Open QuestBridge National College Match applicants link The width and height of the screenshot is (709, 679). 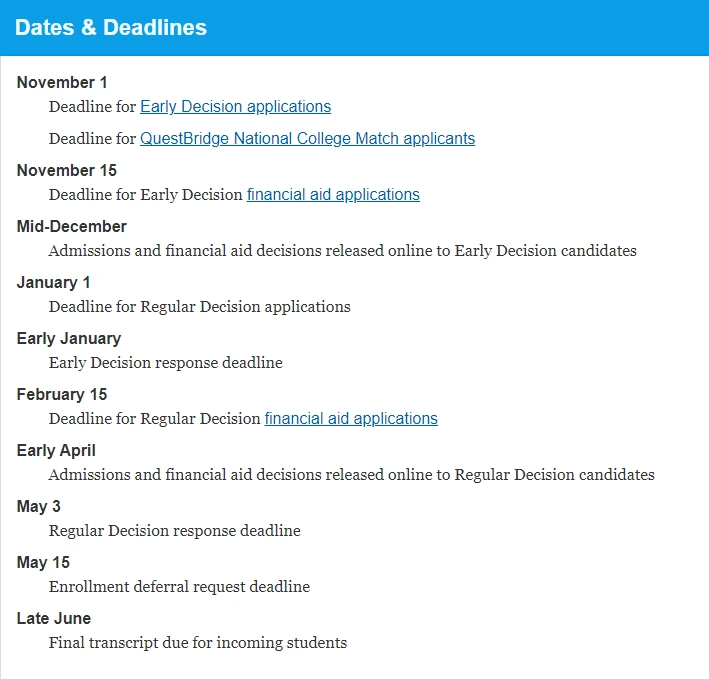pos(307,138)
